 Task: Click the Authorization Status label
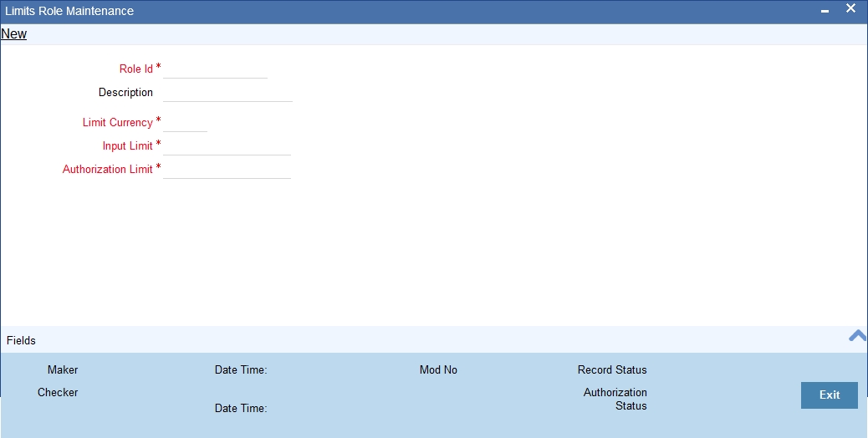tap(615, 399)
